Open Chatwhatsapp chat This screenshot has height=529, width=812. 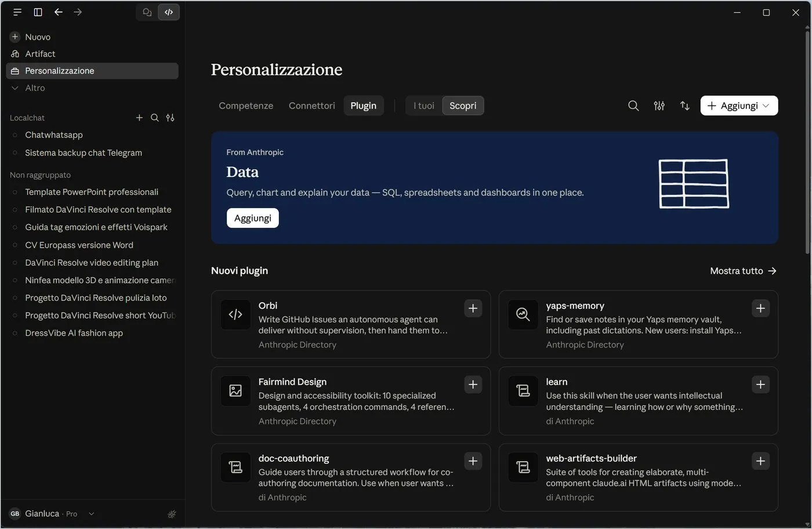pyautogui.click(x=92, y=135)
